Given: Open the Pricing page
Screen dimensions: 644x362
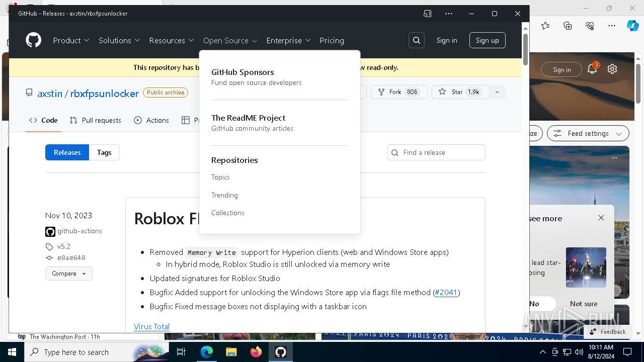Looking at the screenshot, I should coord(332,40).
